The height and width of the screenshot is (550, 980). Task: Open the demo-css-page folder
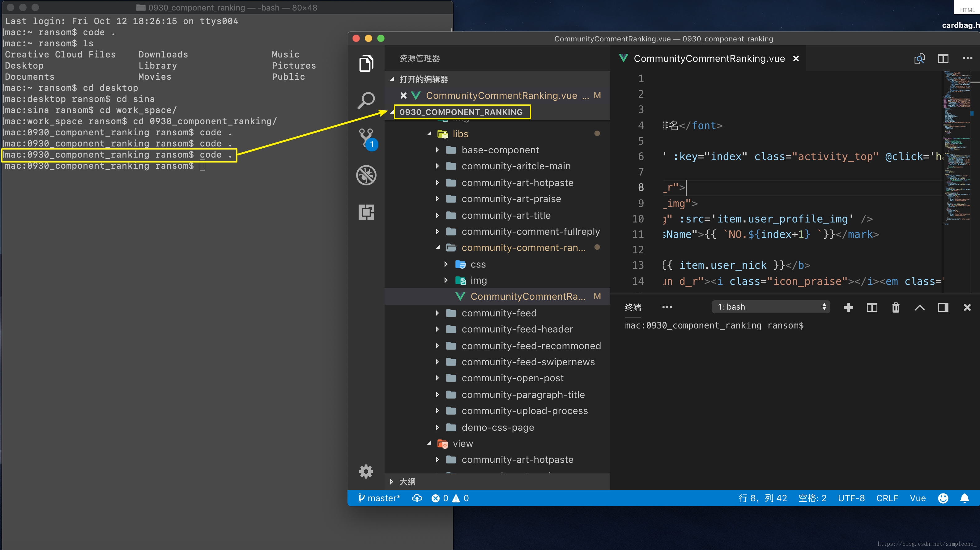pyautogui.click(x=498, y=428)
